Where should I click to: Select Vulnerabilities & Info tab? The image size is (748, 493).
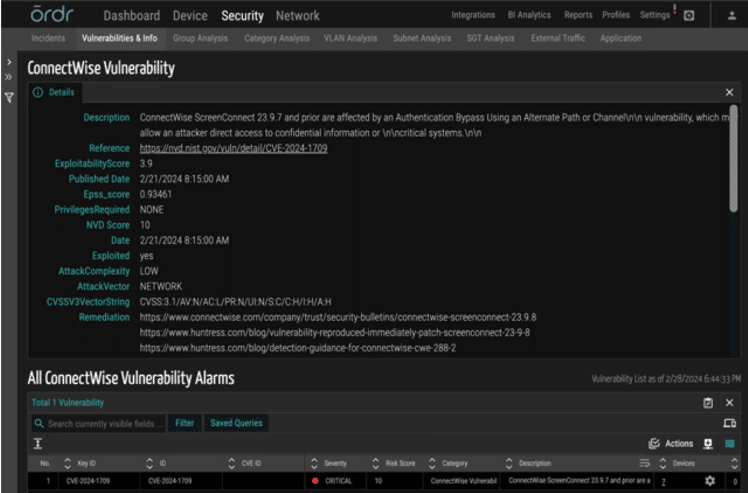pyautogui.click(x=119, y=38)
